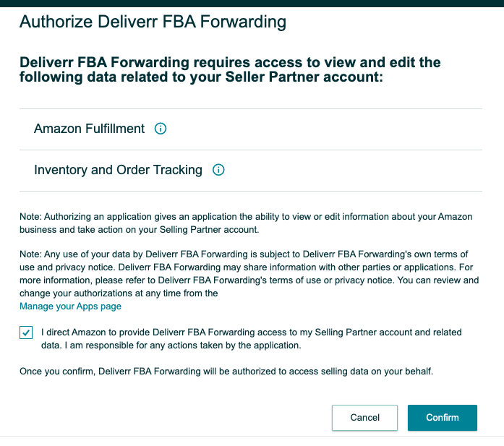Click the dark header bar at the top
504x446 pixels.
[x=252, y=4]
